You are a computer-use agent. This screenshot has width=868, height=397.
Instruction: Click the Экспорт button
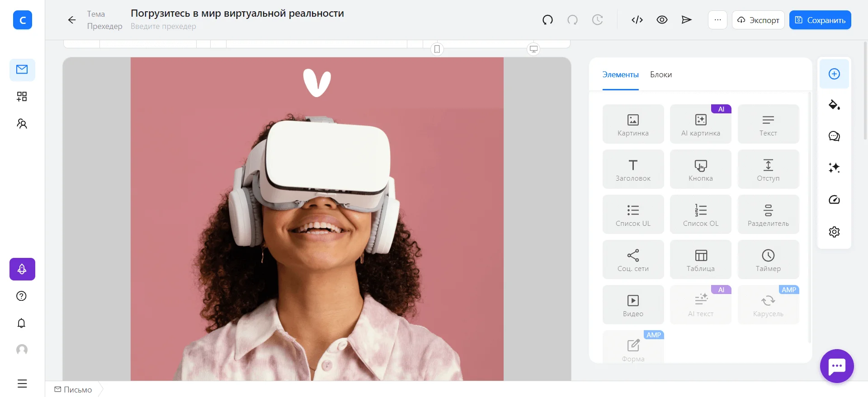click(758, 20)
